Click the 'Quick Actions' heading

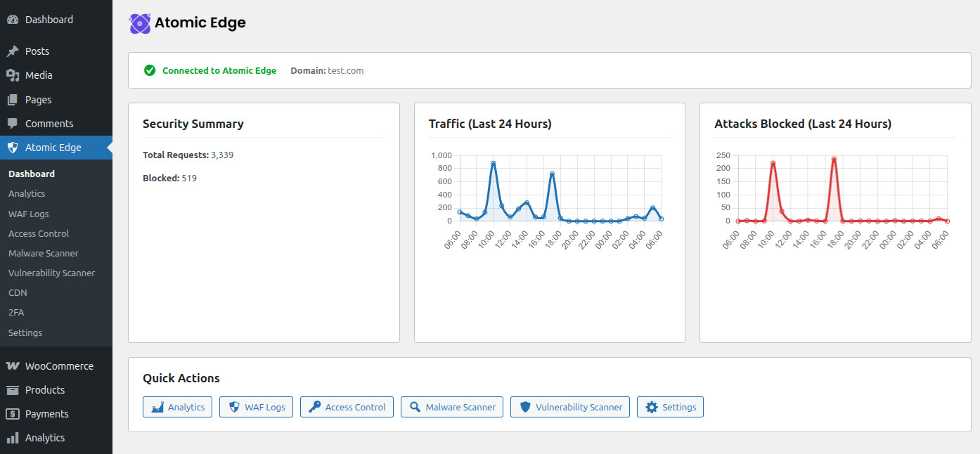click(x=181, y=378)
